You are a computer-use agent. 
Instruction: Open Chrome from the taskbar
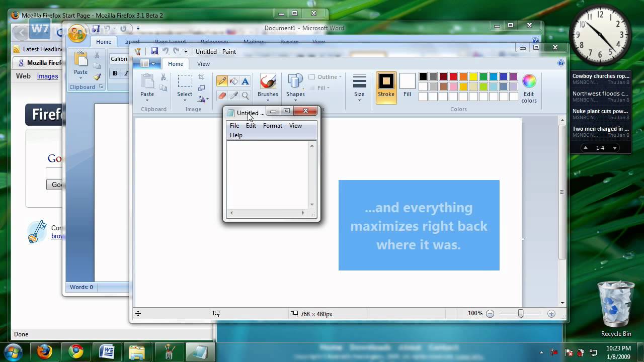click(76, 351)
